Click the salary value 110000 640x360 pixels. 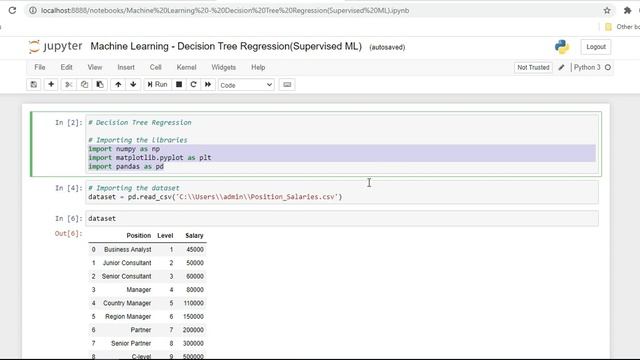(x=193, y=303)
